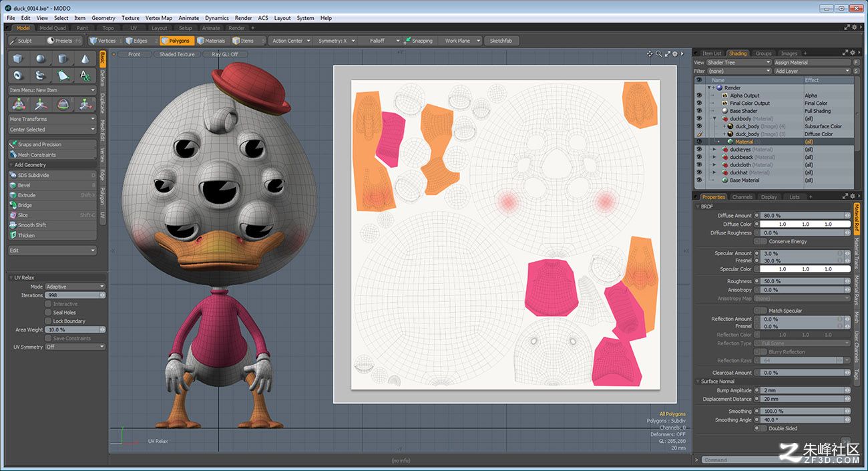
Task: Toggle visibility of Final Color Output
Action: (x=699, y=104)
